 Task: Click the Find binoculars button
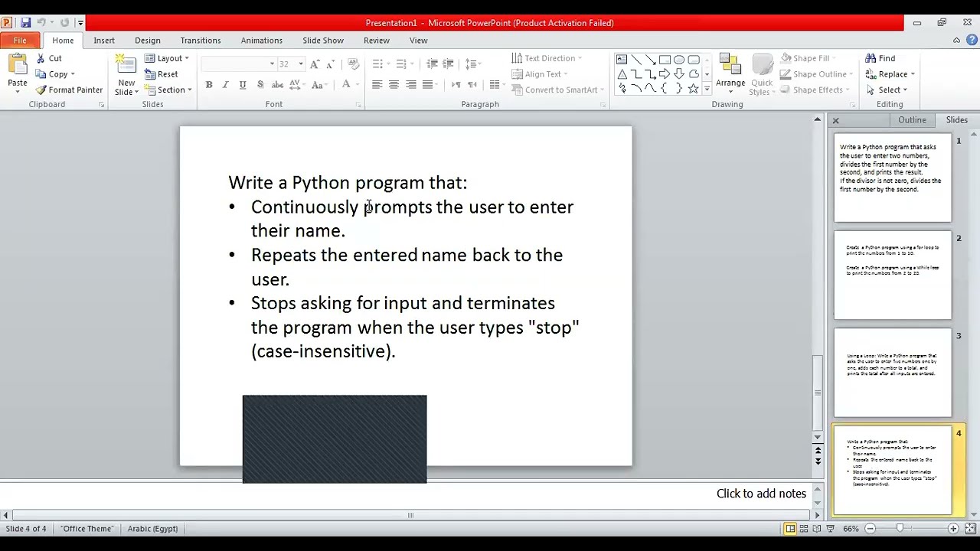point(880,58)
